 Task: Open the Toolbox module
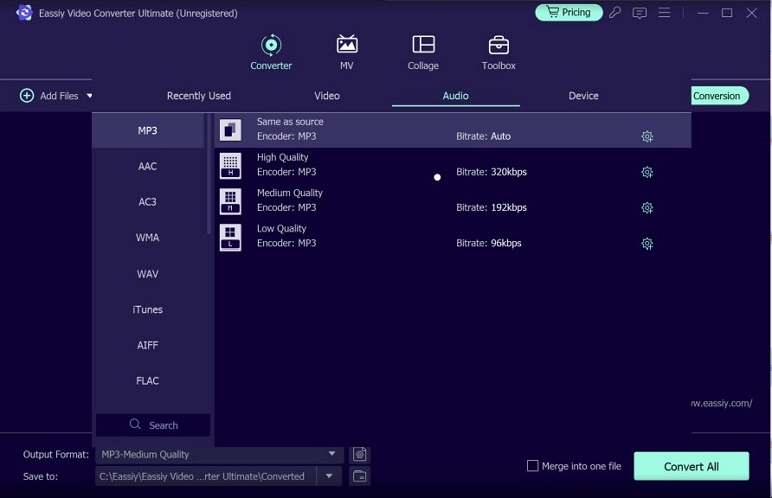[498, 52]
